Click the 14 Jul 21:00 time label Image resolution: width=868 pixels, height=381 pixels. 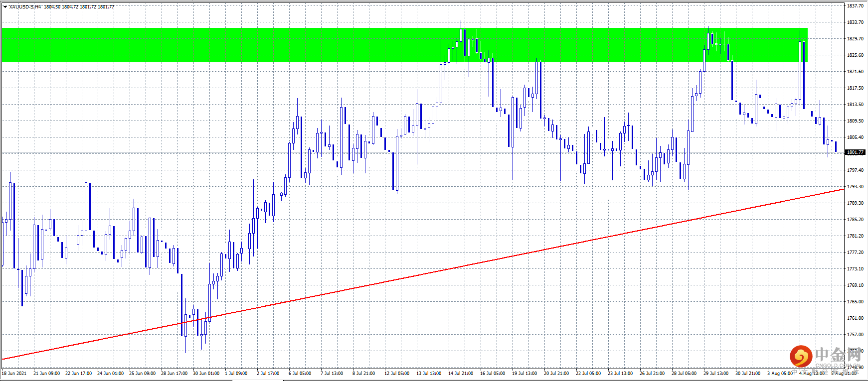(461, 374)
